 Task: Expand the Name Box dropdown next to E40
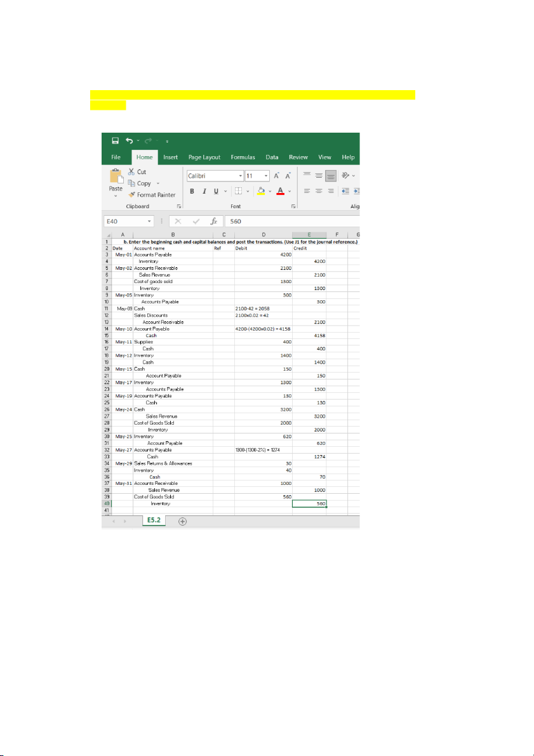click(150, 222)
